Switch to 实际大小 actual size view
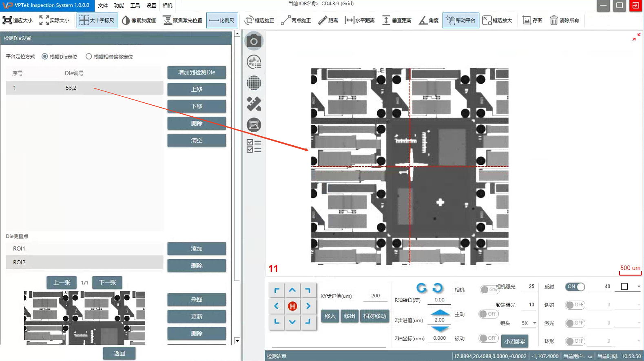The height and width of the screenshot is (361, 644). [55, 20]
